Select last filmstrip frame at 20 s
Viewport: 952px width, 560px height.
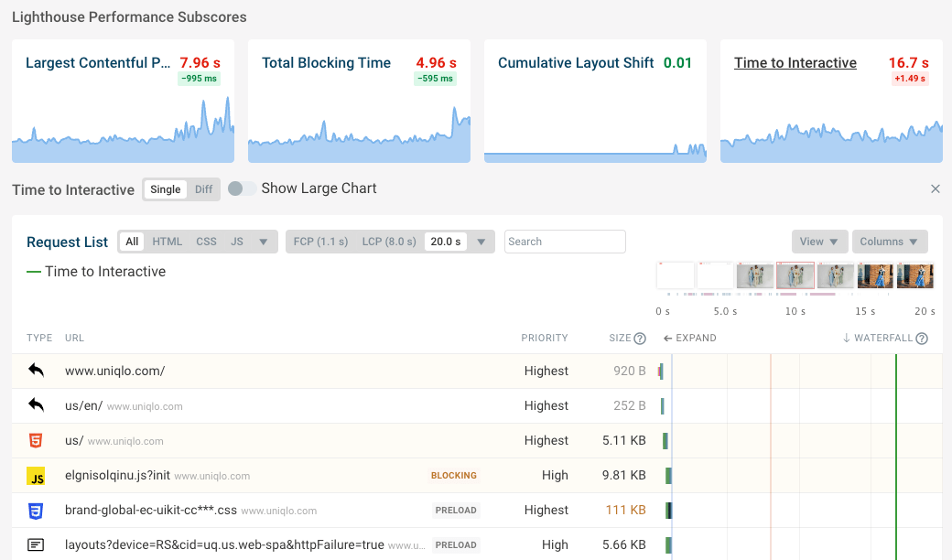pyautogui.click(x=915, y=275)
